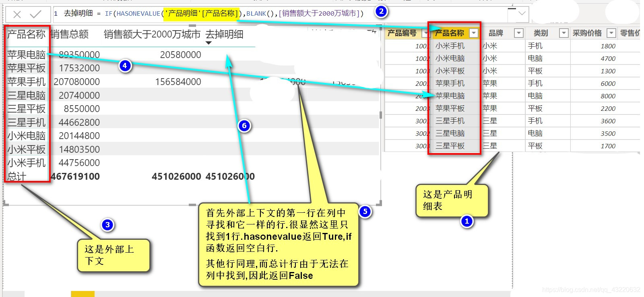Sort by 销售额大于2000万城市 column header
This screenshot has height=297, width=644.
[152, 34]
